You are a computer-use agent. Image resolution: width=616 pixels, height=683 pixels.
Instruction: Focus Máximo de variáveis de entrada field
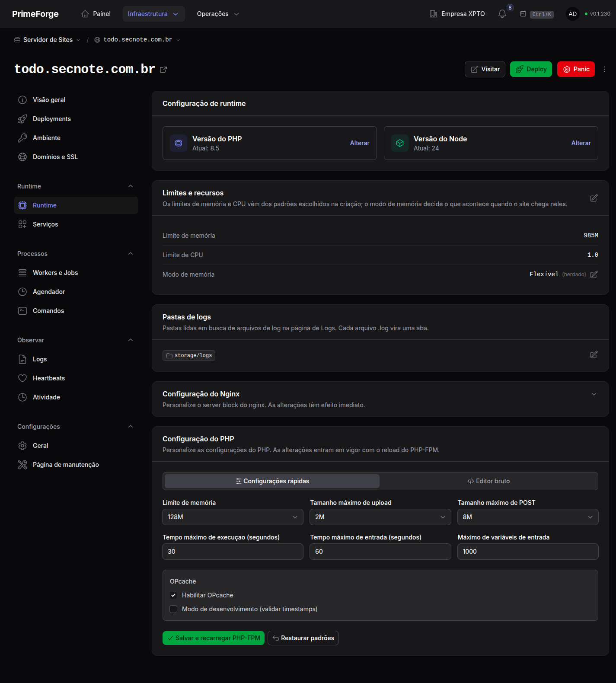coord(528,552)
